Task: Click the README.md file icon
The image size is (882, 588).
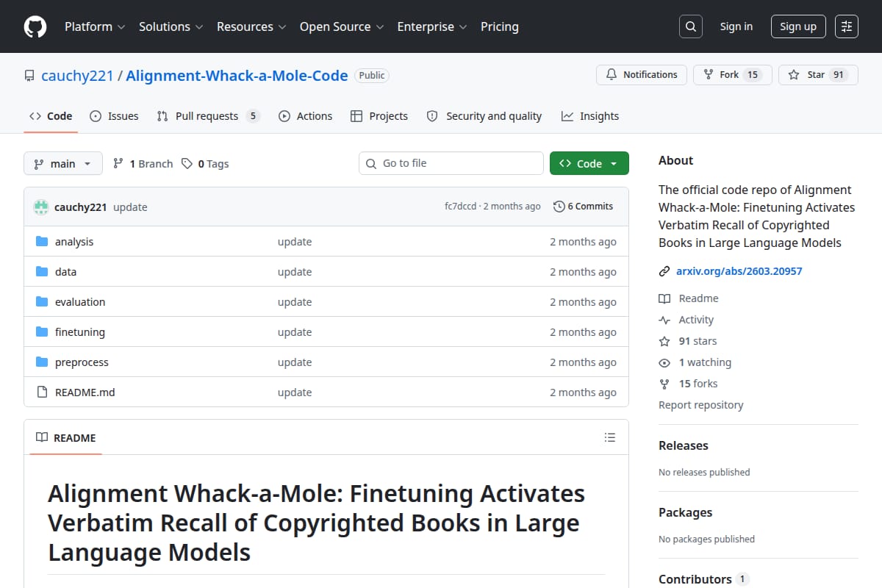Action: pyautogui.click(x=42, y=392)
